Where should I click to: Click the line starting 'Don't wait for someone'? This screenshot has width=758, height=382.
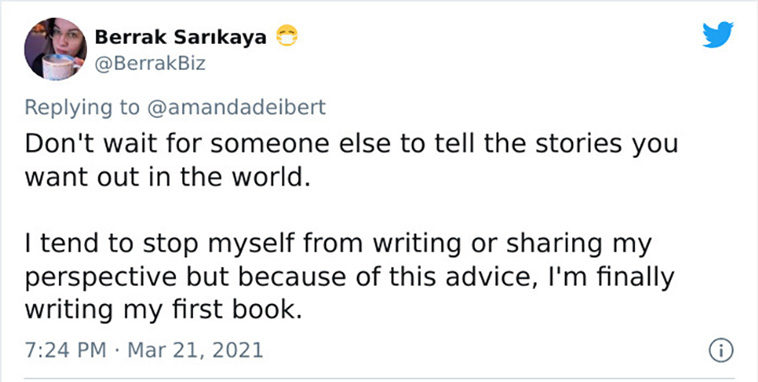pyautogui.click(x=351, y=144)
